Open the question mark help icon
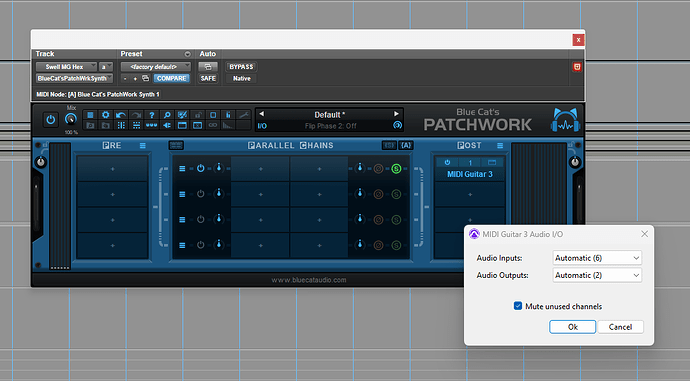Screen dimensions: 690x381 click(x=151, y=115)
